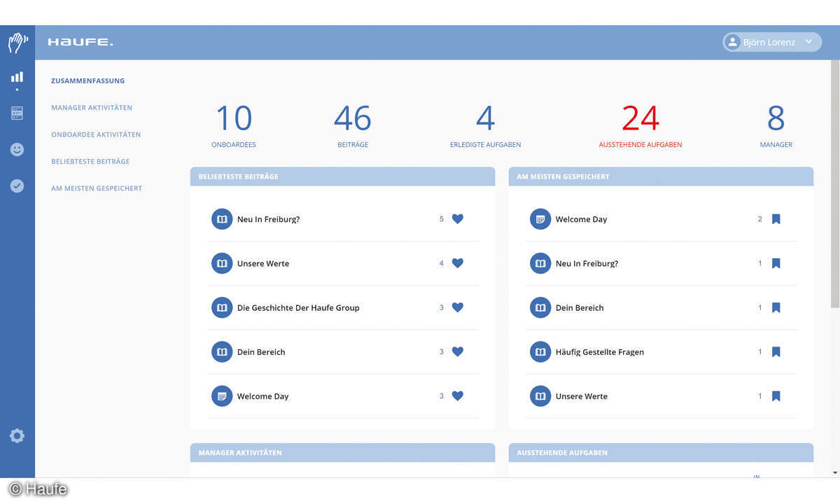Click calendar icon beside Welcome Day in Beliebteste
The image size is (840, 504).
click(222, 396)
